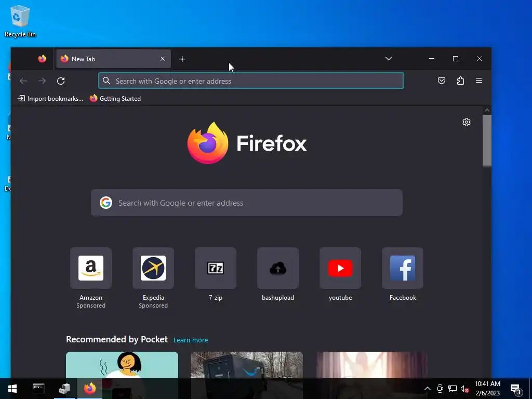Open the taskbar clock and date
532x399 pixels.
click(x=487, y=389)
